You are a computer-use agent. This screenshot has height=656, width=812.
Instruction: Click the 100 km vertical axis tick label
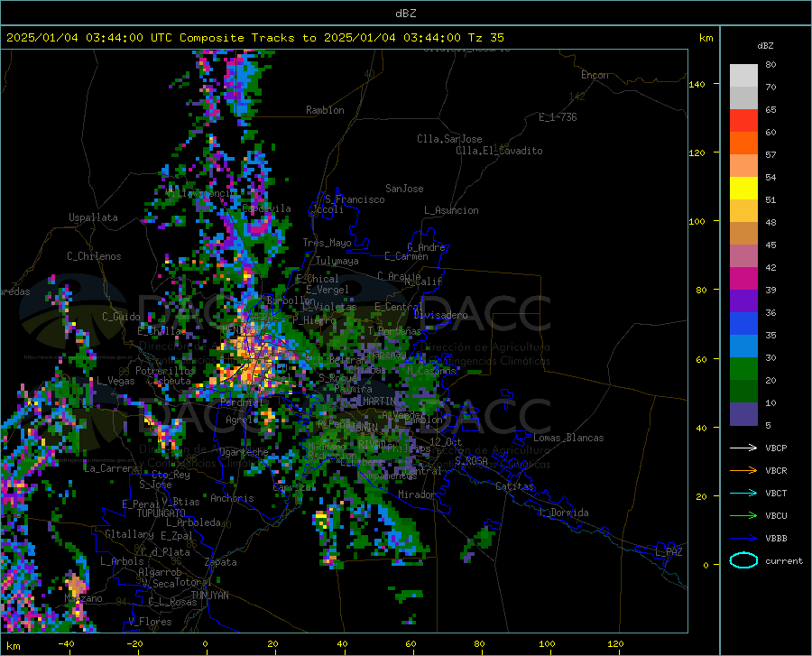(697, 222)
